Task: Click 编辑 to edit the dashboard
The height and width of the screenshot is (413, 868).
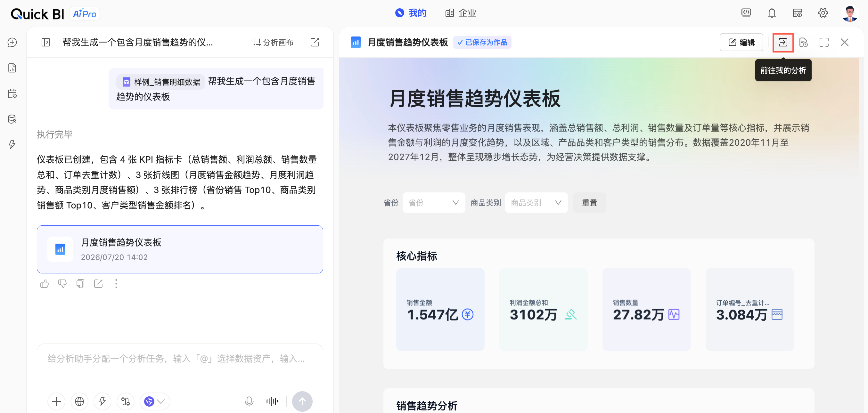Action: point(741,43)
